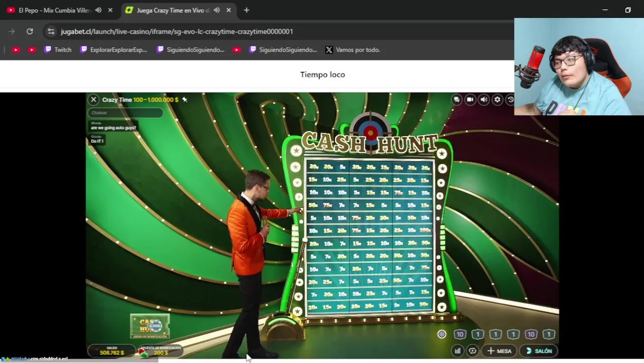Click the browser forward arrow

point(12,31)
